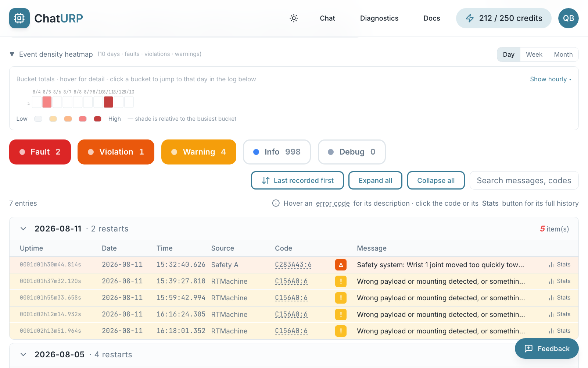The height and width of the screenshot is (368, 588).
Task: Switch heatmap to Month view
Action: (563, 54)
